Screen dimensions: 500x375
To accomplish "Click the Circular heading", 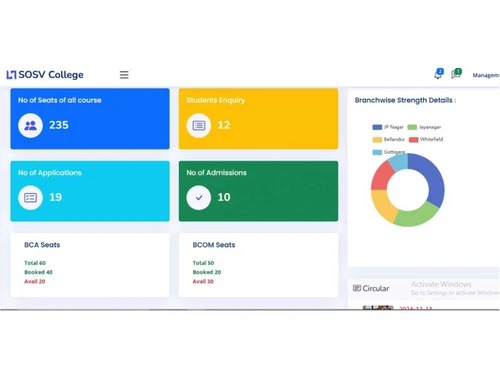I will pyautogui.click(x=376, y=288).
